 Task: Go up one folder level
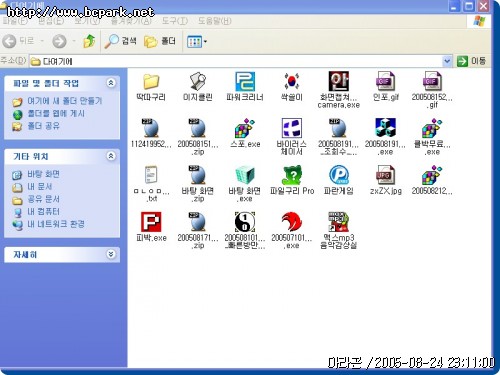point(89,41)
